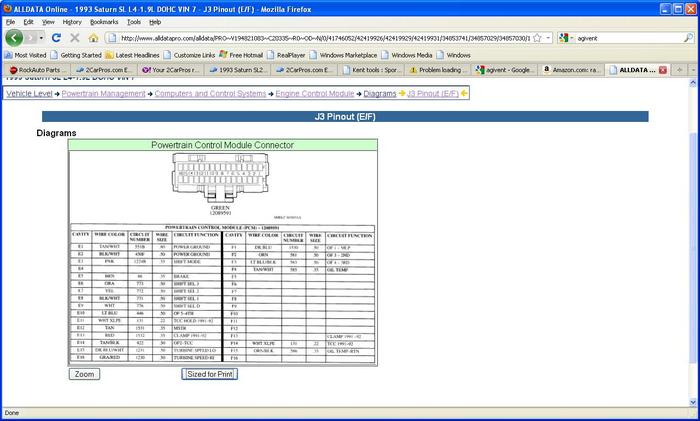Image resolution: width=700 pixels, height=421 pixels.
Task: Open the last Windows bookmark
Action: point(453,55)
